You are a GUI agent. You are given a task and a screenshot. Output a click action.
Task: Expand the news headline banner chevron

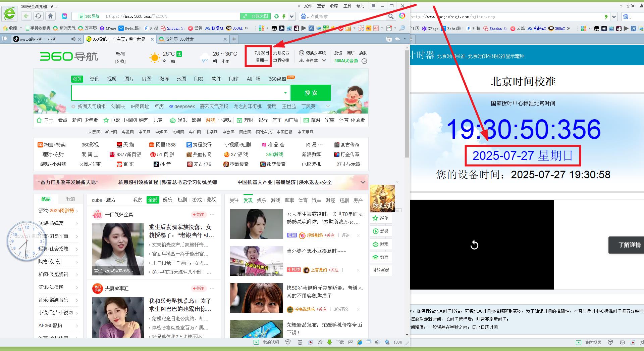point(363,182)
